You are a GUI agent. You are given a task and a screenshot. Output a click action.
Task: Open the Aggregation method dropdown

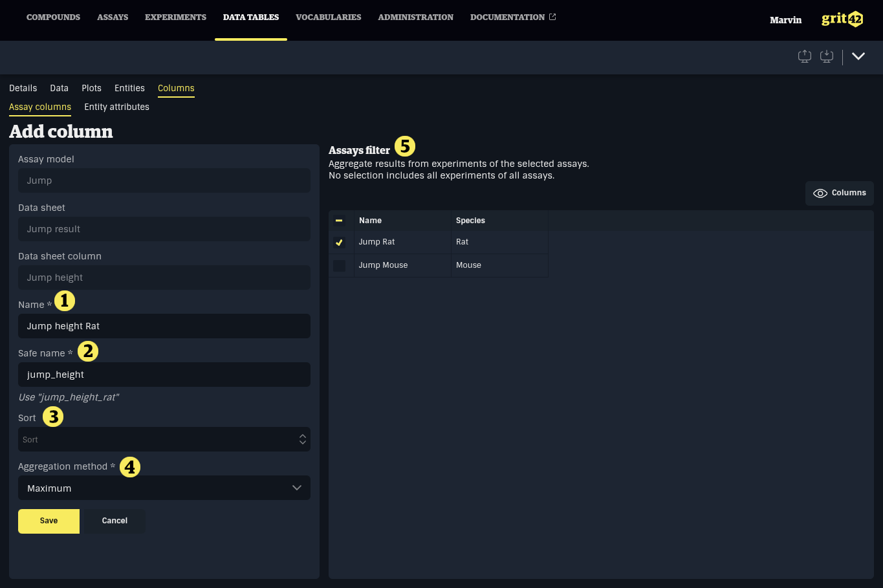pyautogui.click(x=164, y=488)
